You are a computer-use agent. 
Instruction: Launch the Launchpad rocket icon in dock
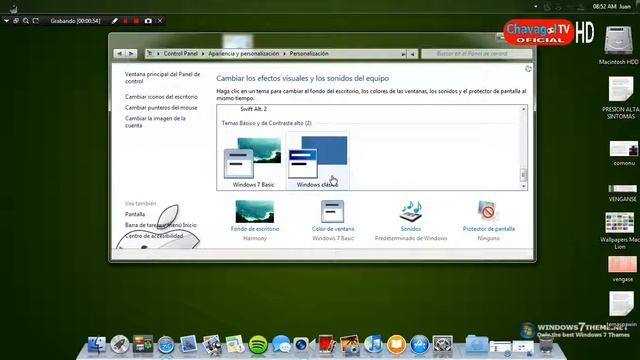pos(120,345)
